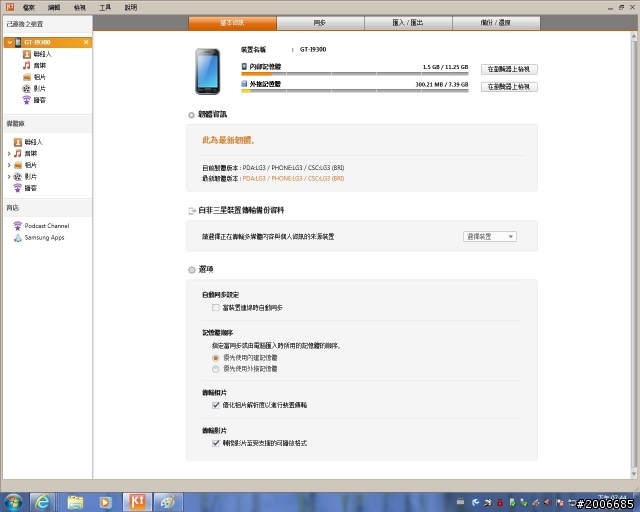The height and width of the screenshot is (512, 640).
Task: Click the Action Center flag tray icon
Action: (560, 503)
